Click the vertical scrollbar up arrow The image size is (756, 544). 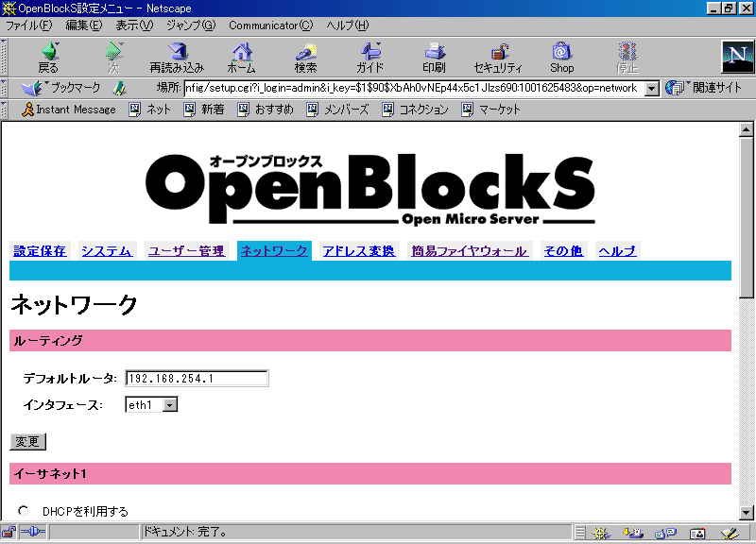[747, 129]
